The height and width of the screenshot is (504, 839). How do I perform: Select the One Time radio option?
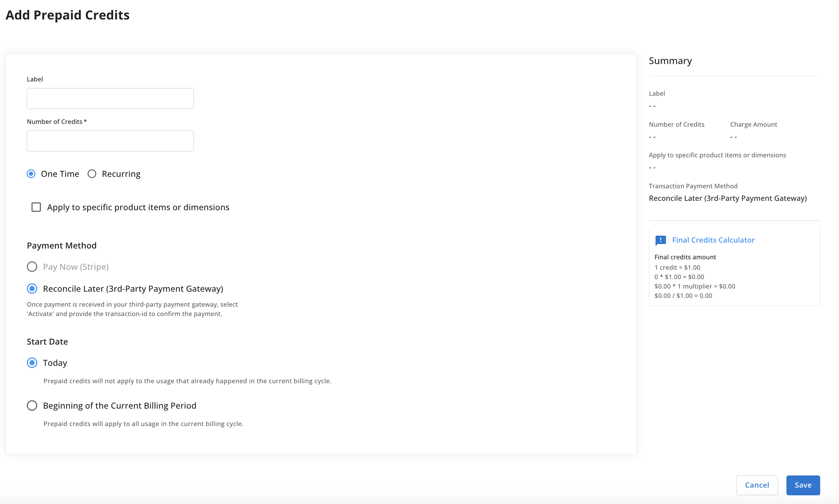pos(31,174)
